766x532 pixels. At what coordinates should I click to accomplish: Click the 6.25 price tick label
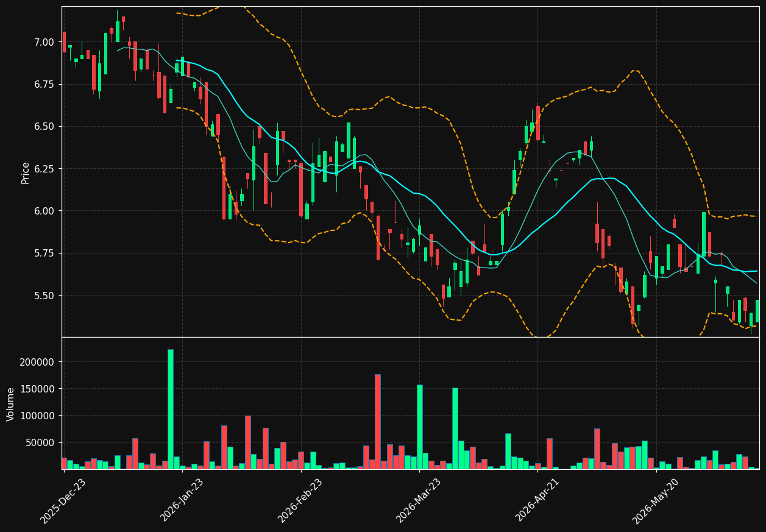coord(45,169)
